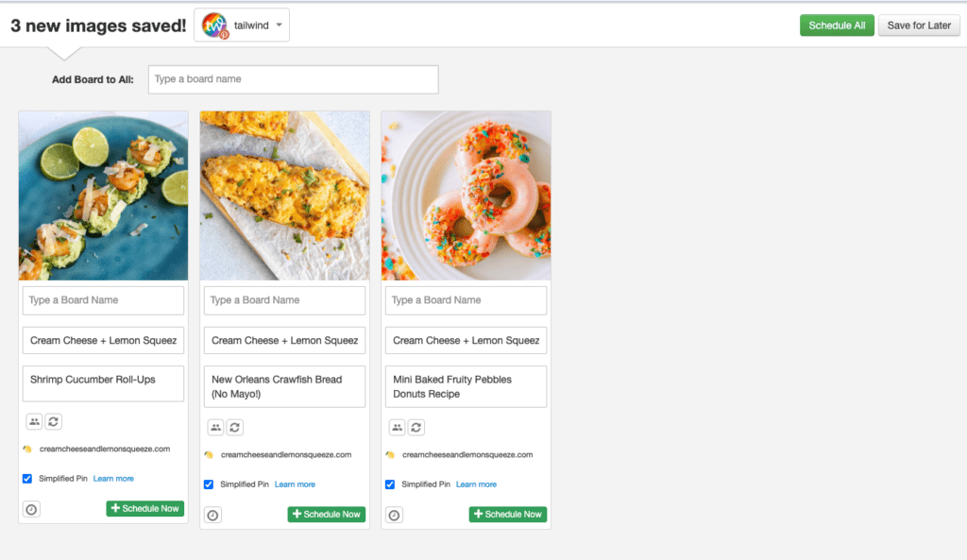Click the '3 new images saved!' heading
The width and height of the screenshot is (967, 560).
(x=98, y=25)
